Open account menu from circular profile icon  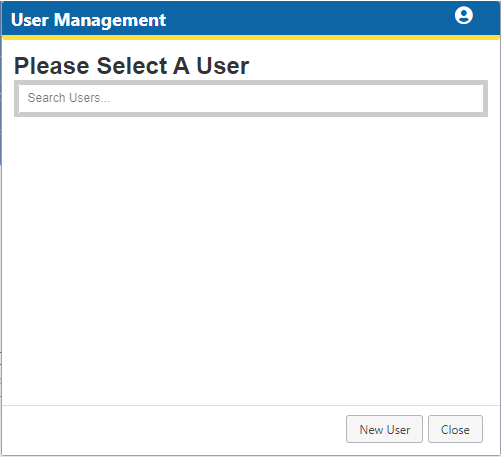(464, 15)
